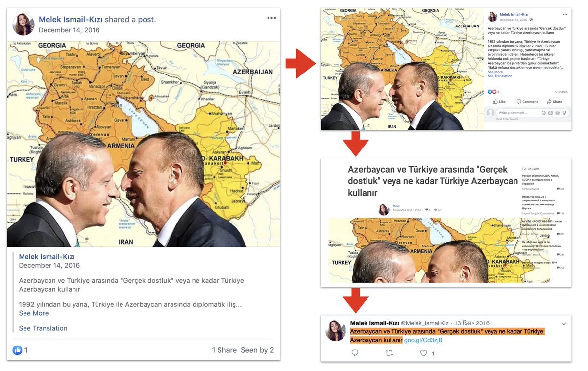Click the blue Like reaction icon beside count 1

tap(17, 350)
